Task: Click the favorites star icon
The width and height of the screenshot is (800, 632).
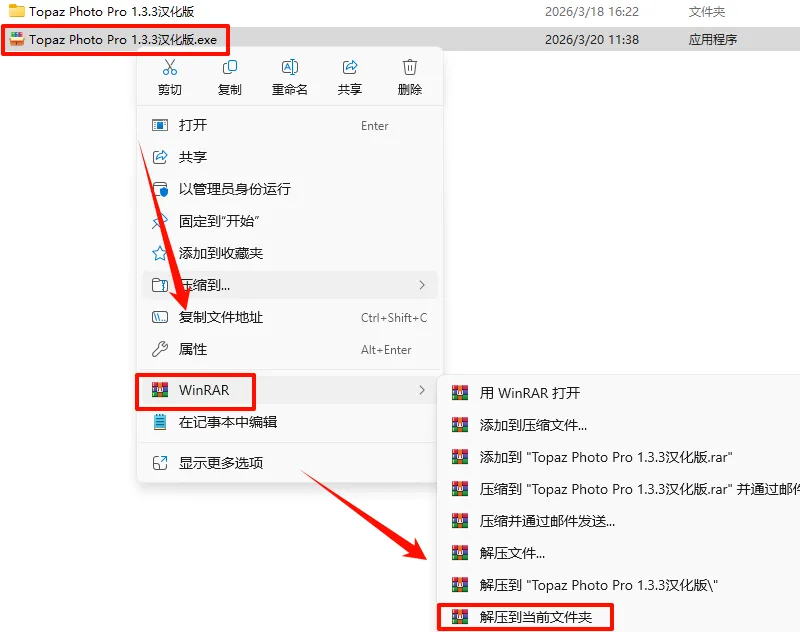Action: tap(160, 253)
